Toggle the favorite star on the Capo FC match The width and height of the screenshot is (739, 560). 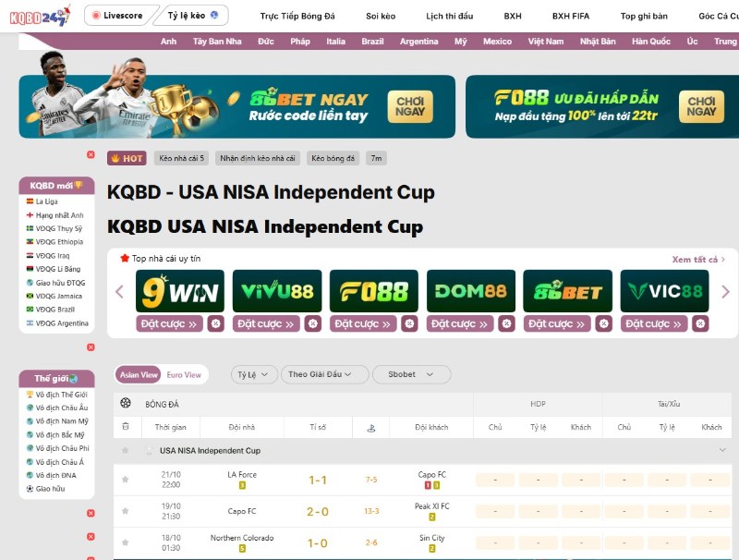click(x=126, y=511)
